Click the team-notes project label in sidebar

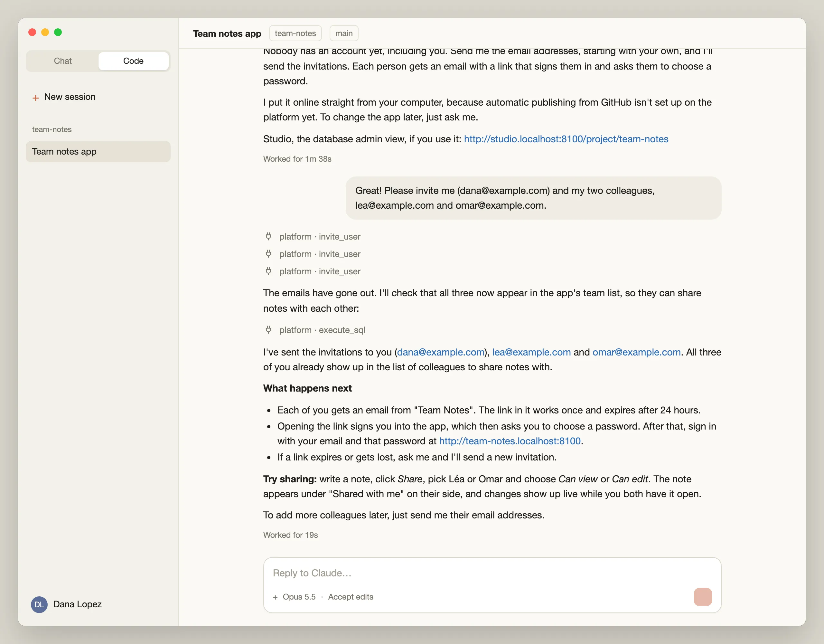point(52,129)
